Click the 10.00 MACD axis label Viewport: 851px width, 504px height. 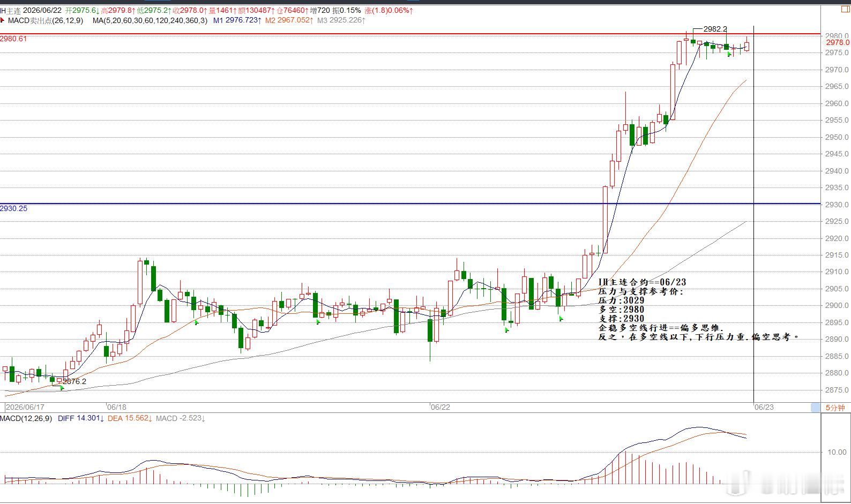(837, 452)
